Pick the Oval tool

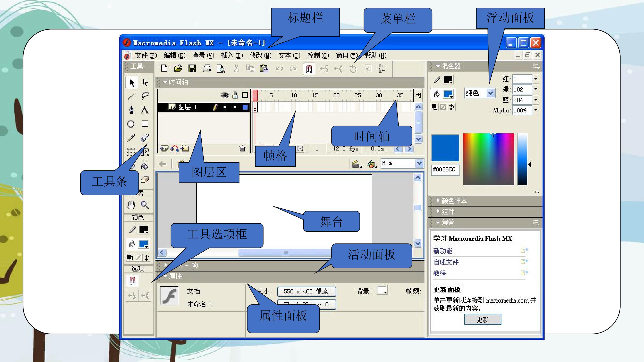click(x=131, y=124)
